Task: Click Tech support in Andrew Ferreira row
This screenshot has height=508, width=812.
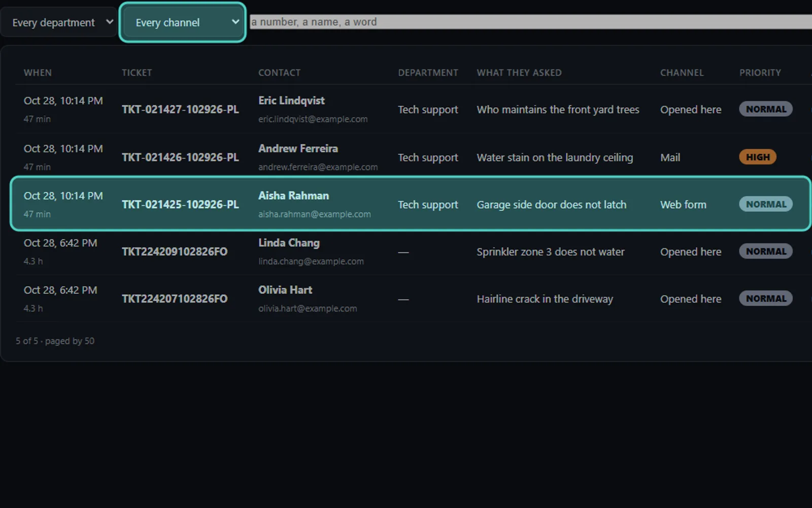Action: pos(428,157)
